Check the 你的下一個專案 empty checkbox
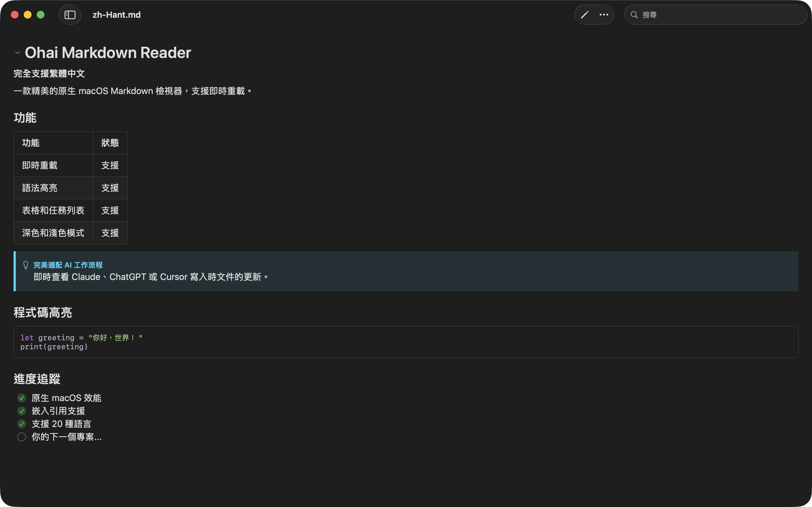The image size is (812, 507). click(22, 437)
